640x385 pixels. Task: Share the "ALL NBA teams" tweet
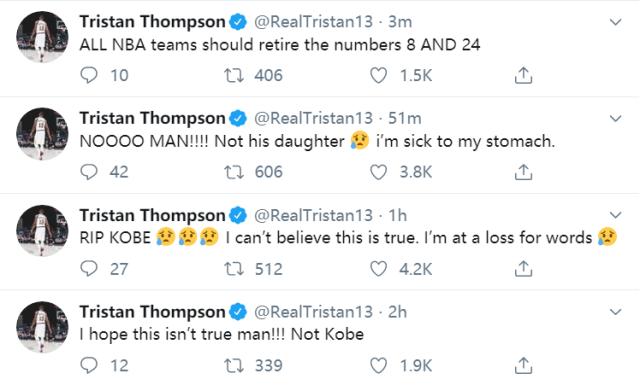click(x=523, y=76)
